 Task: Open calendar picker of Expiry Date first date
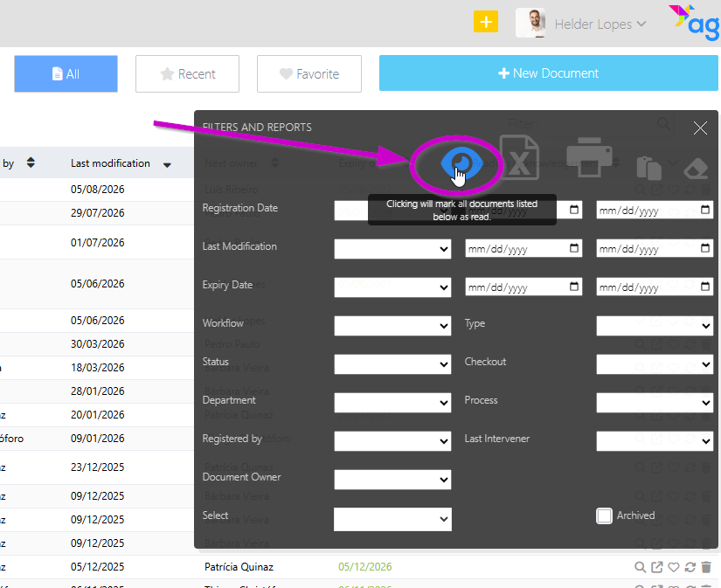click(574, 287)
